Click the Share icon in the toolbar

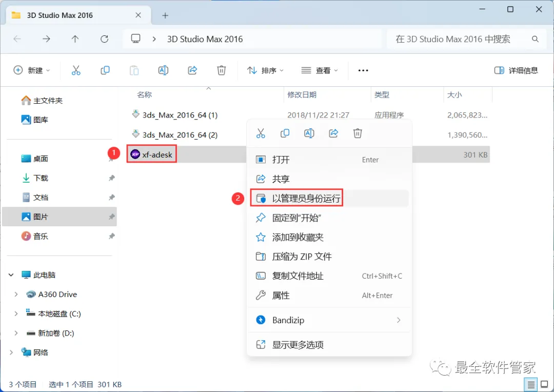192,70
